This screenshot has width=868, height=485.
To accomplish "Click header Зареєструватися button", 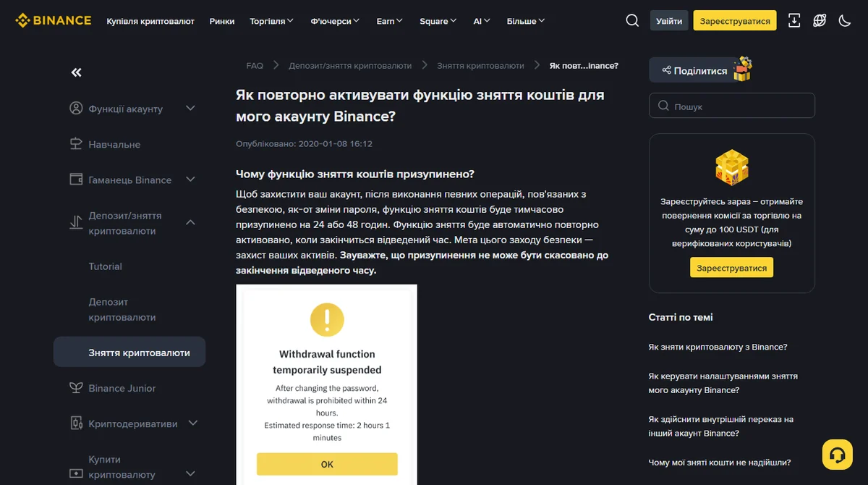I will pyautogui.click(x=735, y=21).
